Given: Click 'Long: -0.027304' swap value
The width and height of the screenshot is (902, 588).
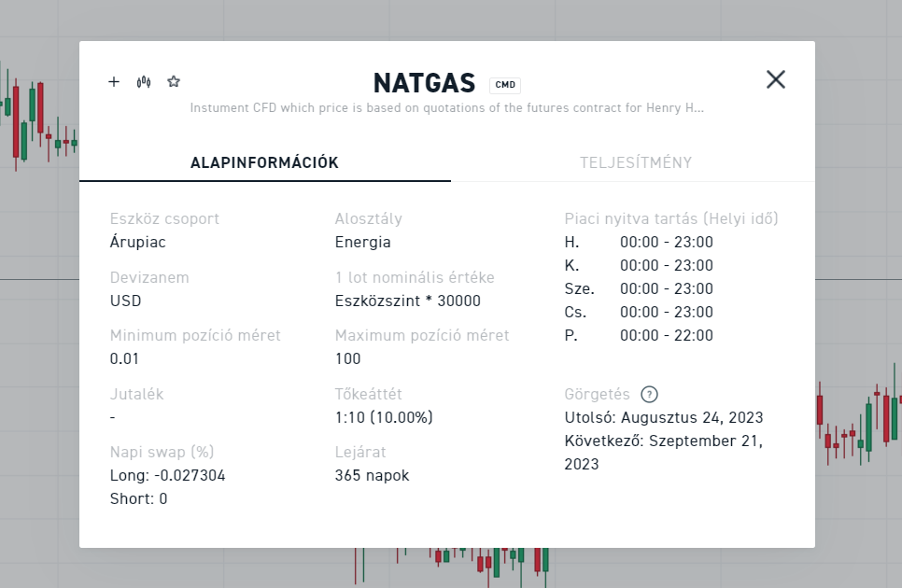Looking at the screenshot, I should point(167,475).
